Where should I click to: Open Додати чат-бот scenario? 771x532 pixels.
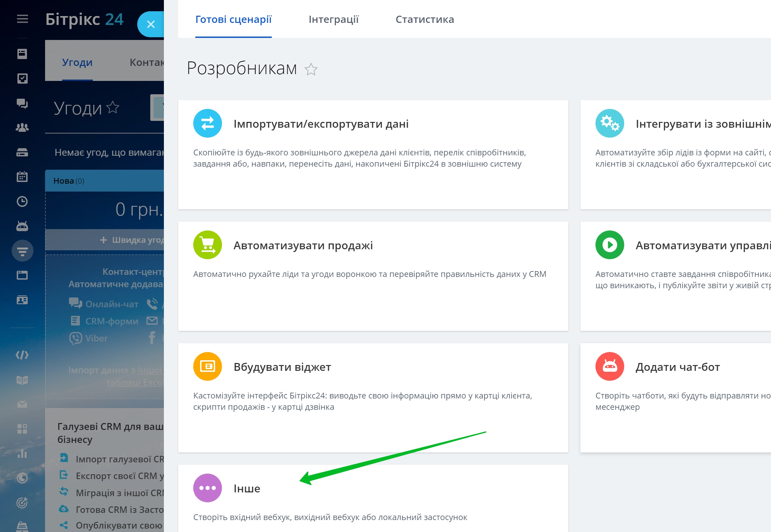[678, 367]
